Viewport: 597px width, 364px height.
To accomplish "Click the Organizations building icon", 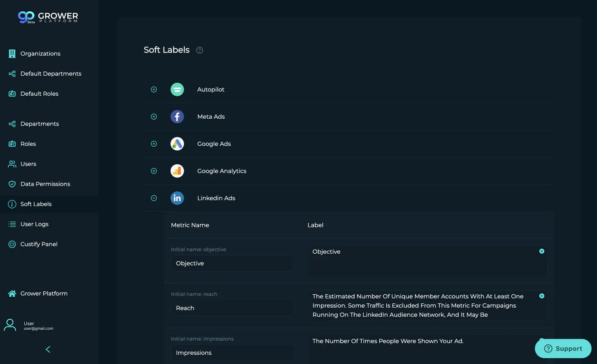I will coord(12,53).
